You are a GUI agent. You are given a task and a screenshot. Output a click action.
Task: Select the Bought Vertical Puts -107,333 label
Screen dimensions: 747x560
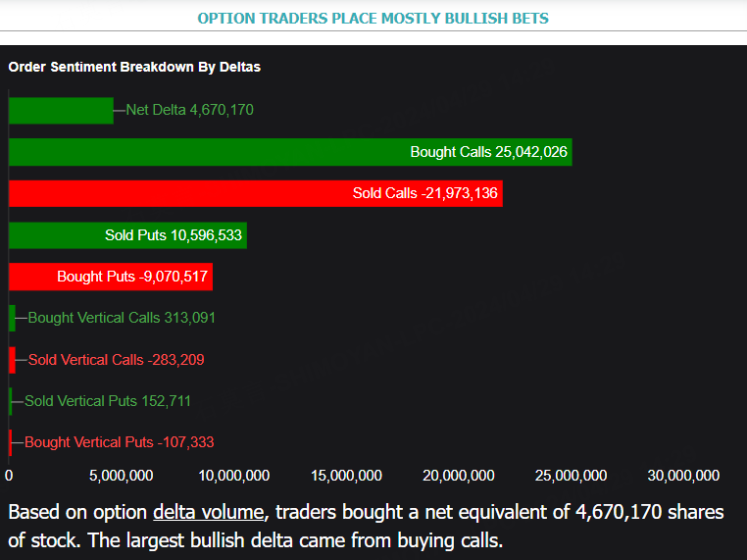point(119,442)
